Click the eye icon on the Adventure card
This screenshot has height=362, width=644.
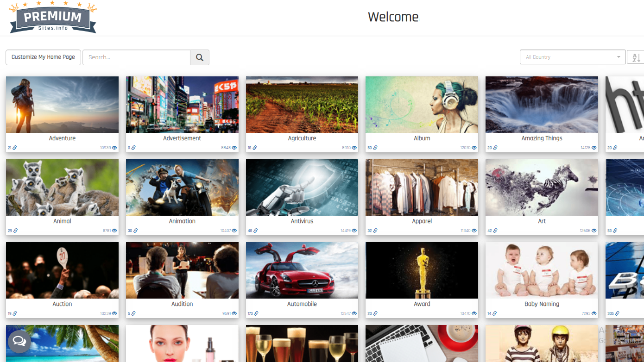tap(114, 148)
